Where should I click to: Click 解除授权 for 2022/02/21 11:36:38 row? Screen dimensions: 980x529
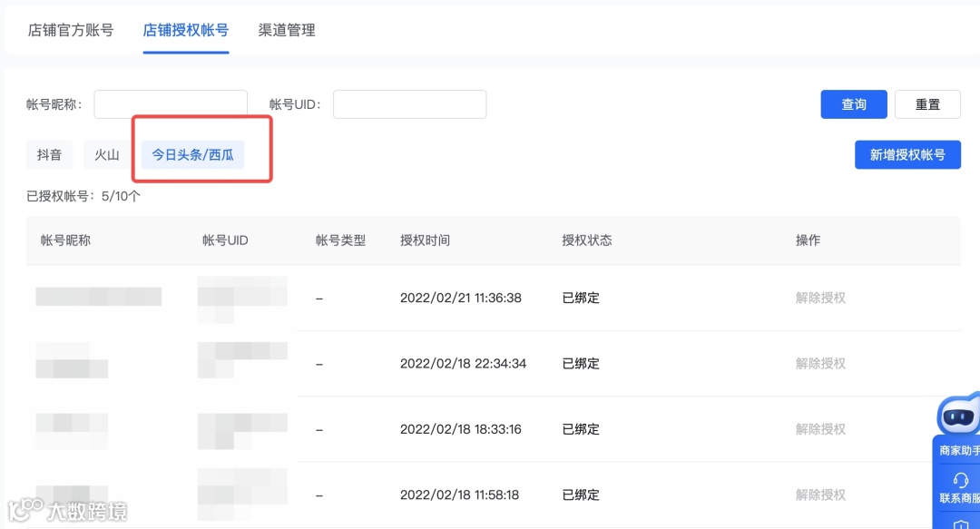820,298
